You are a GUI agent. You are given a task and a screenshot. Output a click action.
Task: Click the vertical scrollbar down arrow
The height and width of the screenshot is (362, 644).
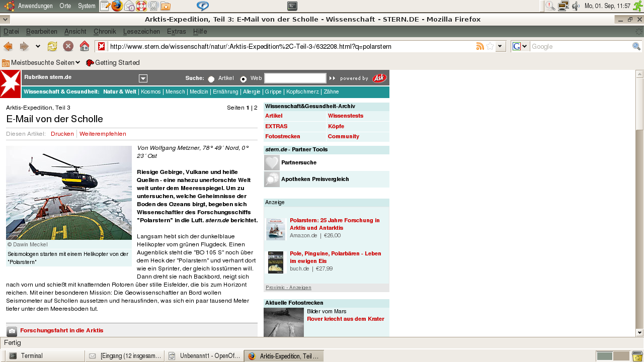(x=640, y=332)
